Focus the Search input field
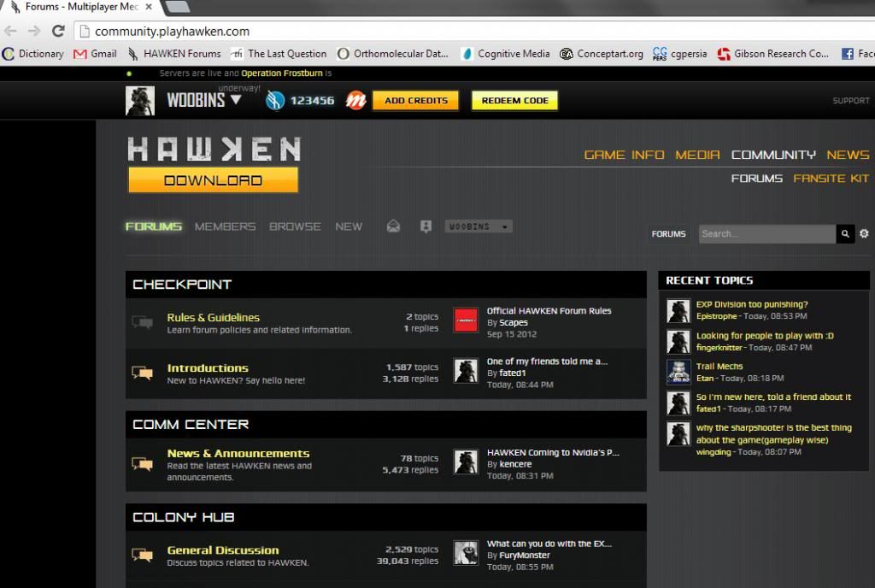This screenshot has width=875, height=588. (766, 234)
